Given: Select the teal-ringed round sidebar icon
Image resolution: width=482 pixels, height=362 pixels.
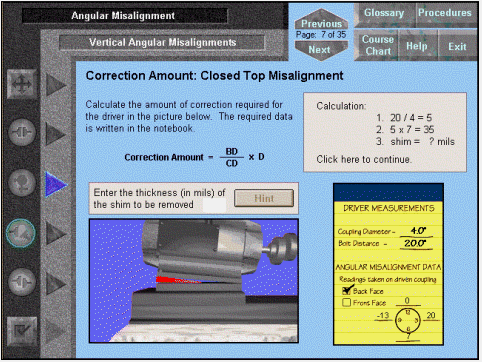Looking at the screenshot, I should tap(21, 233).
